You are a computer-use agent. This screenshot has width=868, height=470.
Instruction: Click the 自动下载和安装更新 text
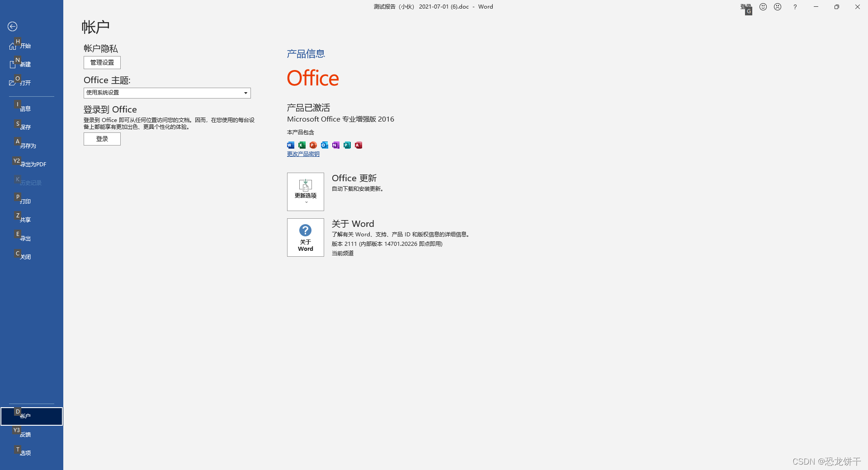coord(358,189)
